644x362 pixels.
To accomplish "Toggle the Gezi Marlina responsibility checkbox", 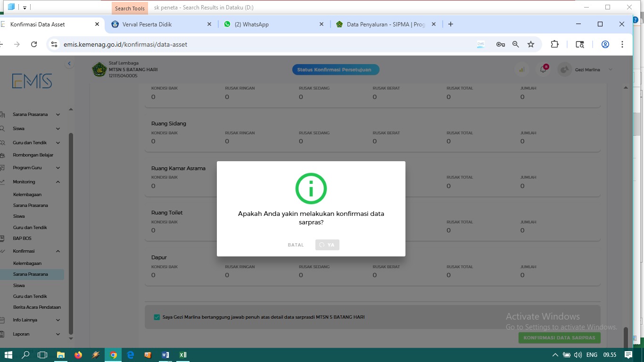I will point(157,317).
